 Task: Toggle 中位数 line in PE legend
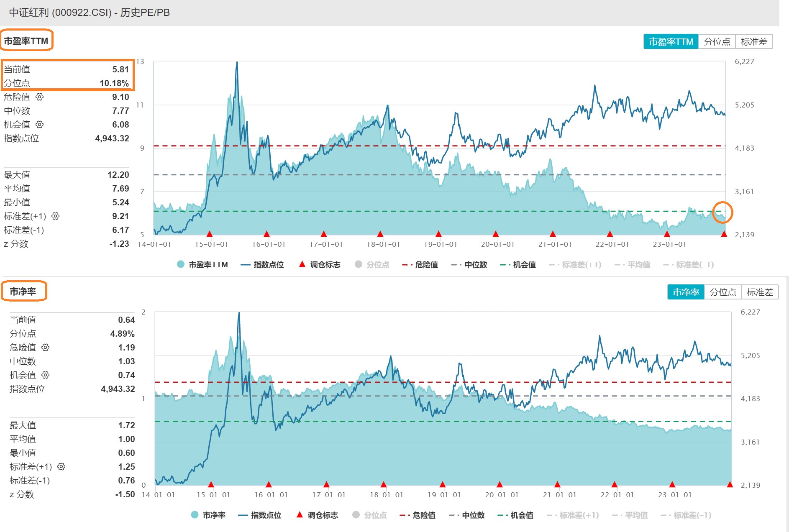(469, 265)
